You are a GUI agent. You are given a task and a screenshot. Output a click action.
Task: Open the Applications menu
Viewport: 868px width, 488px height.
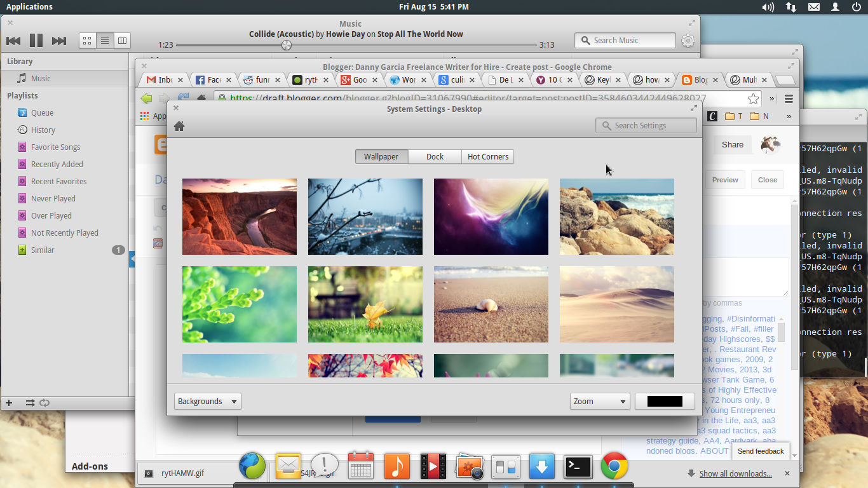(x=29, y=7)
